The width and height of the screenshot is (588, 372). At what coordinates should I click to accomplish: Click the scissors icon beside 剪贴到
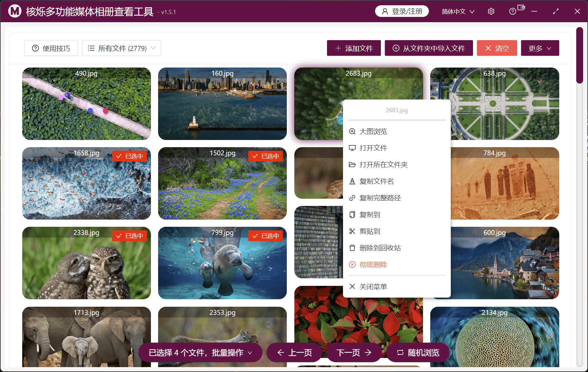[x=352, y=231]
